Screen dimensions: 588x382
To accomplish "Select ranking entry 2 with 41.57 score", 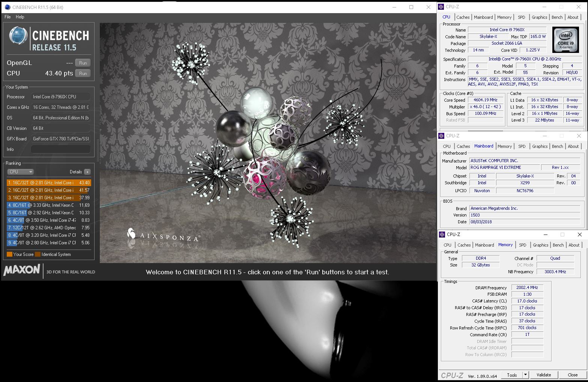I will point(49,190).
